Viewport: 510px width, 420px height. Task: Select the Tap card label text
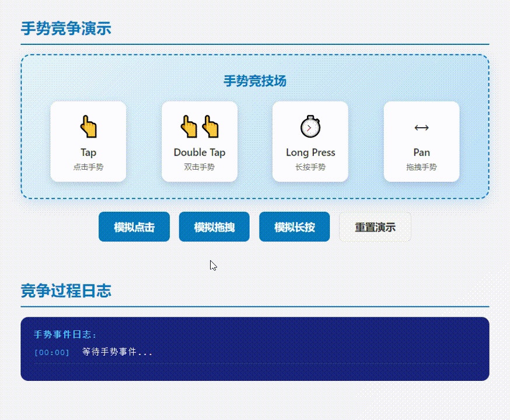(x=88, y=152)
